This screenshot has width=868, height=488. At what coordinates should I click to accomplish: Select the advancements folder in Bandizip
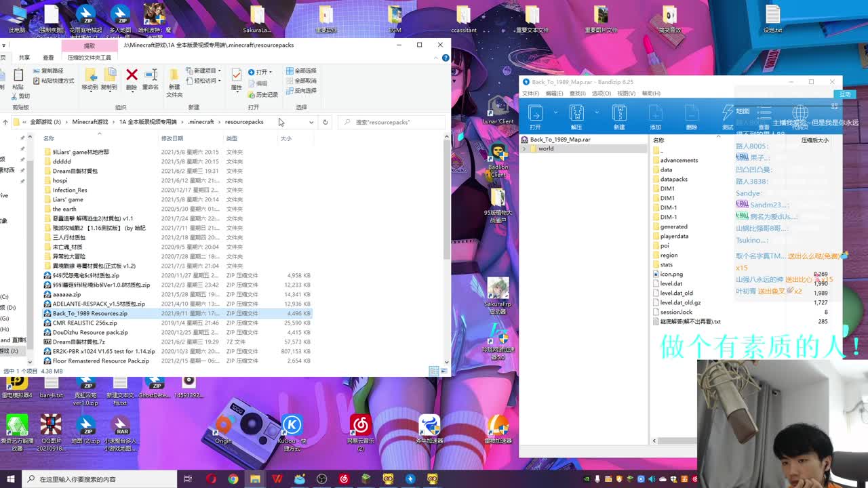pos(679,160)
